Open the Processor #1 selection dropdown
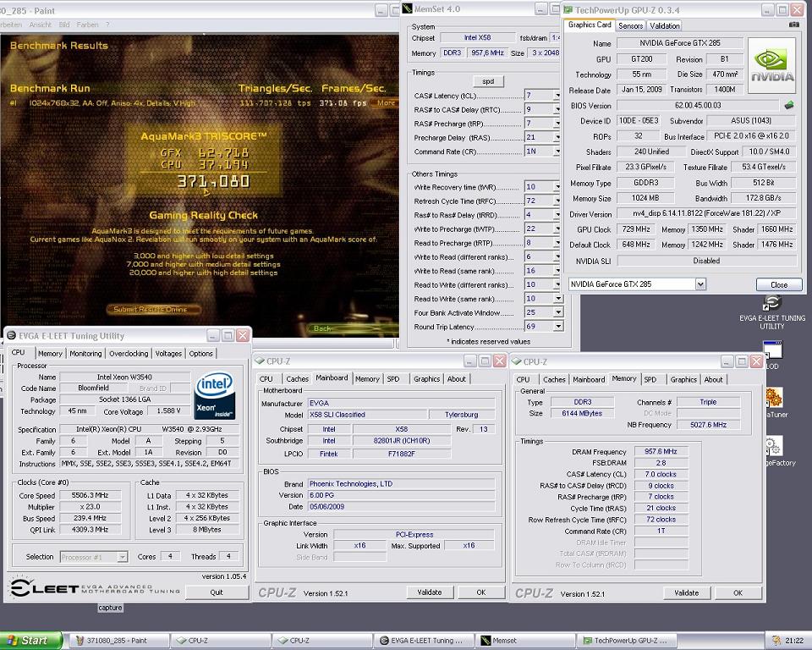Image resolution: width=812 pixels, height=650 pixels. tap(122, 557)
